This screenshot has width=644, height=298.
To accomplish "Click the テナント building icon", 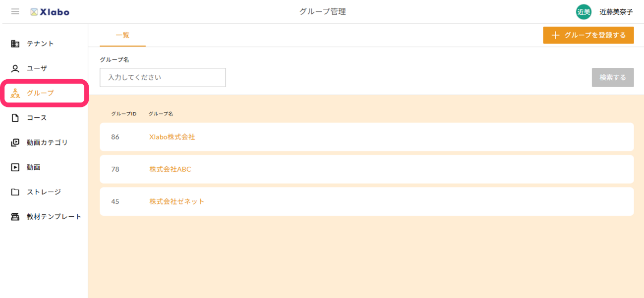I will 15,44.
